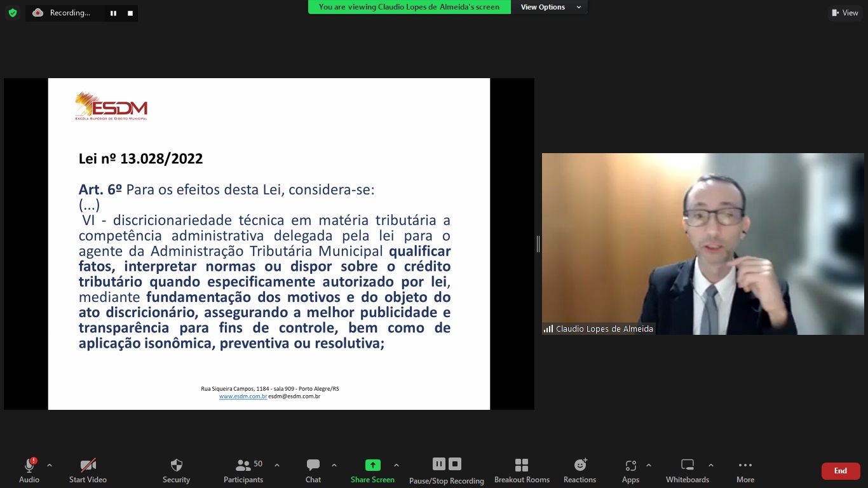This screenshot has height=488, width=868.
Task: Click the red End meeting button
Action: 841,471
